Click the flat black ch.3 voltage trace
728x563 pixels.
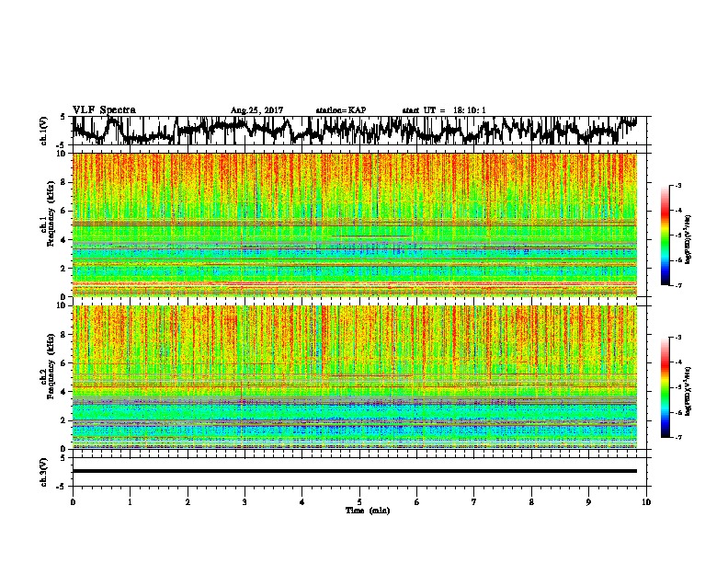355,471
